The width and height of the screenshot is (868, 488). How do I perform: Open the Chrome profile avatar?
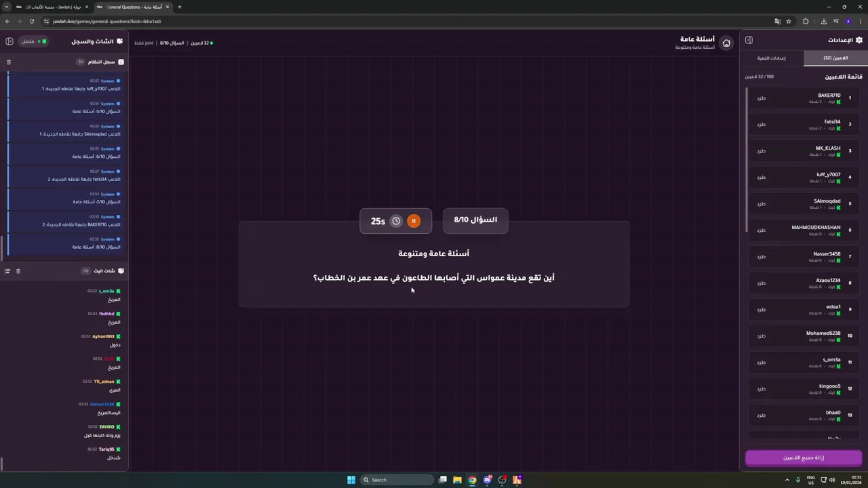coord(848,21)
